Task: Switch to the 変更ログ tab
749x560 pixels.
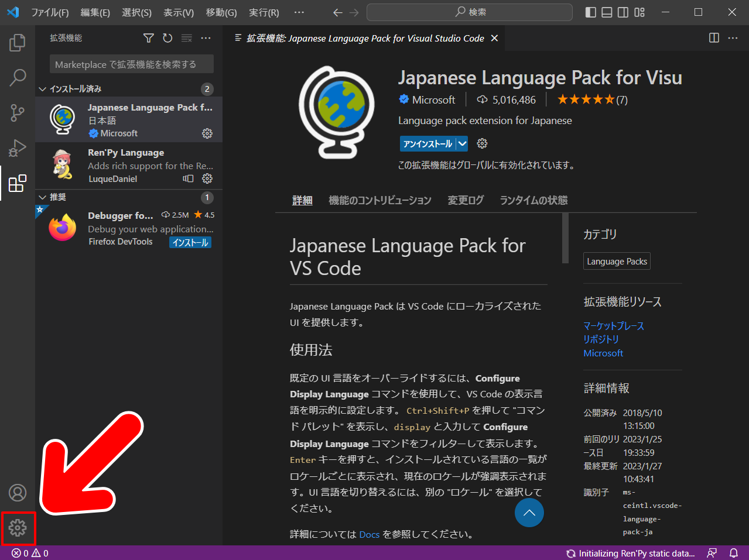Action: tap(465, 200)
